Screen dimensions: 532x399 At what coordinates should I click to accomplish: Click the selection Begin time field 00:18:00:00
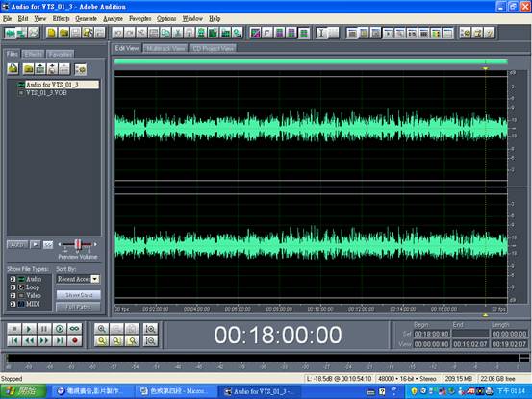(x=431, y=334)
